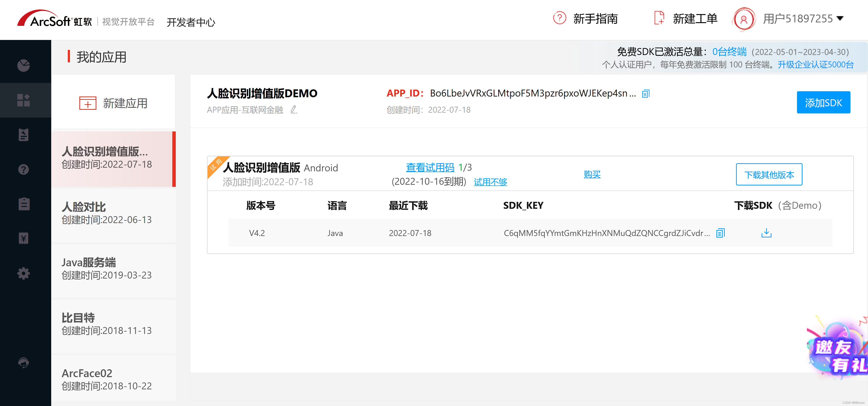This screenshot has width=868, height=406.
Task: Open the yen billing sidebar icon
Action: [24, 239]
